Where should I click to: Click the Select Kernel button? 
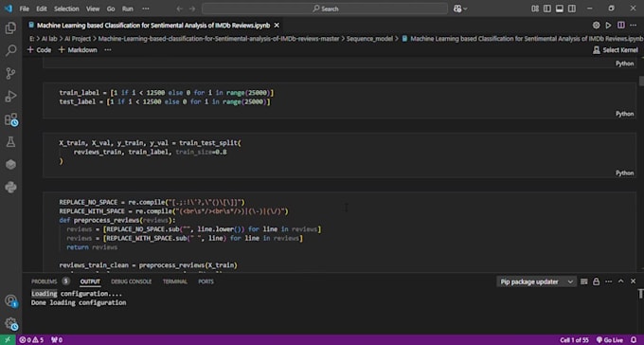click(x=616, y=49)
